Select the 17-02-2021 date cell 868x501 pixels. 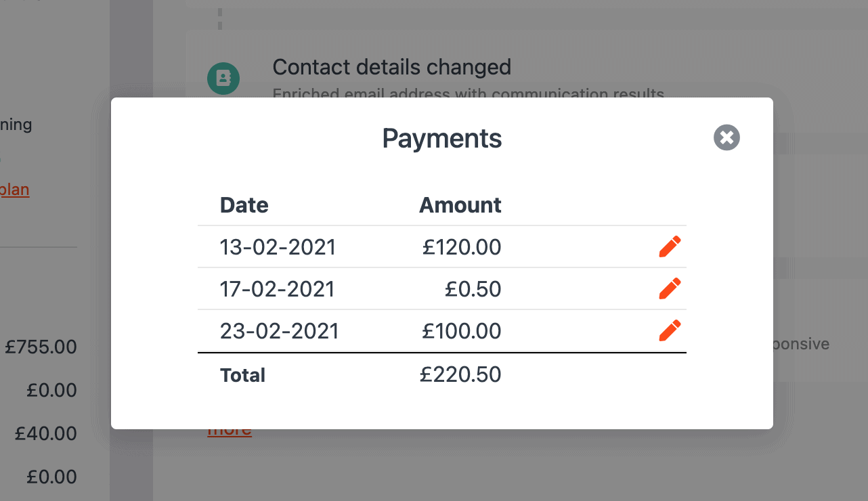click(278, 289)
